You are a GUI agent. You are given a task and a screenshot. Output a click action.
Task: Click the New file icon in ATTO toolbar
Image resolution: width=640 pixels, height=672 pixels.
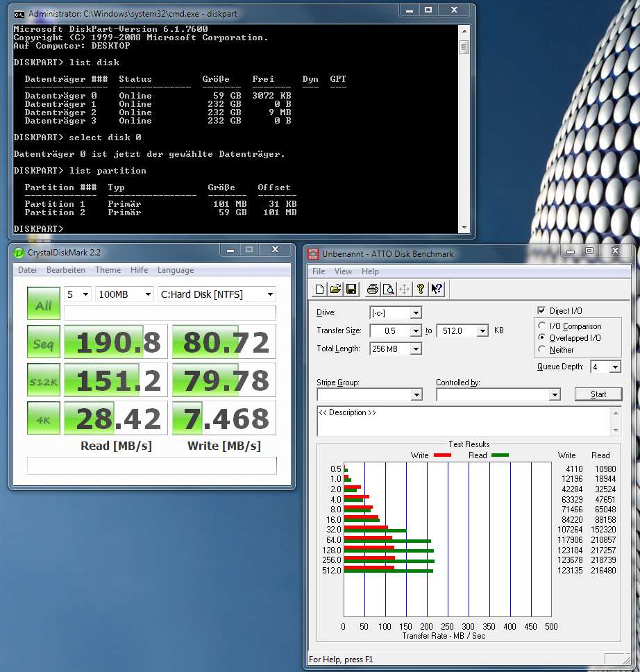click(320, 289)
